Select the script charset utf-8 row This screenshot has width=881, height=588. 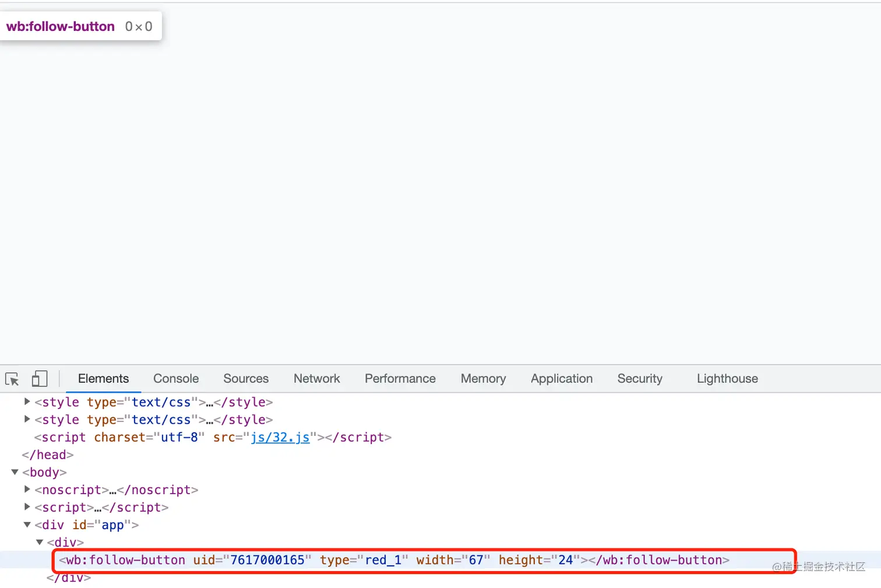click(440, 438)
